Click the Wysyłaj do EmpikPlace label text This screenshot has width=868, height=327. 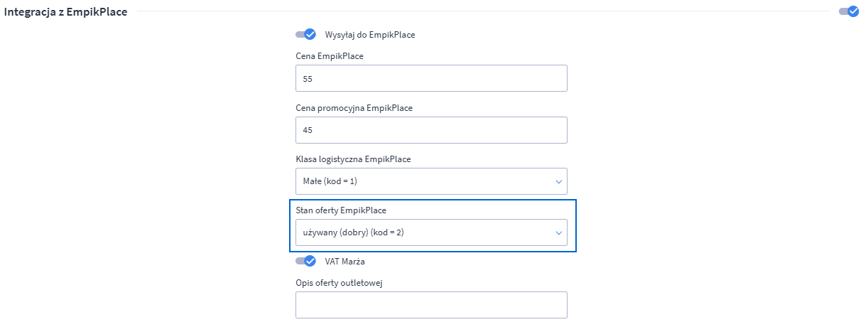click(369, 34)
